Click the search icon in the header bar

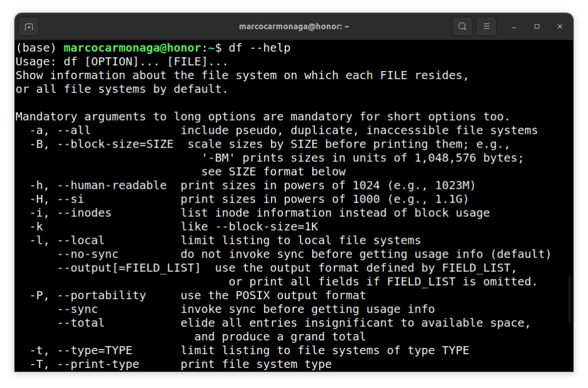pyautogui.click(x=462, y=26)
